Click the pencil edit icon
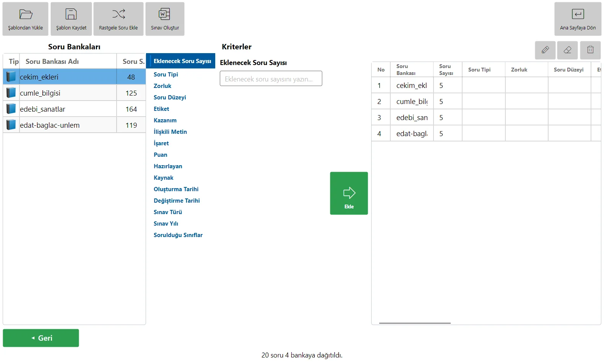 point(545,50)
